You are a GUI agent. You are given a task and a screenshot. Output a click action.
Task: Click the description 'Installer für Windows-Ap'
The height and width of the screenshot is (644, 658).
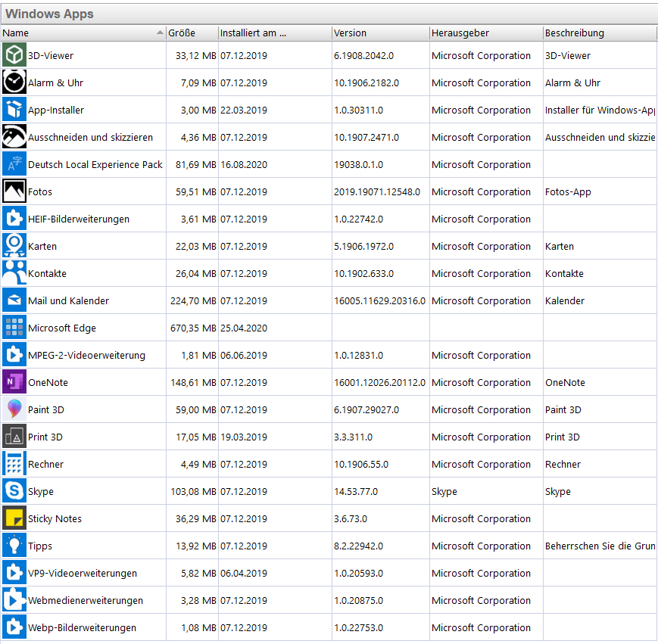[x=600, y=110]
